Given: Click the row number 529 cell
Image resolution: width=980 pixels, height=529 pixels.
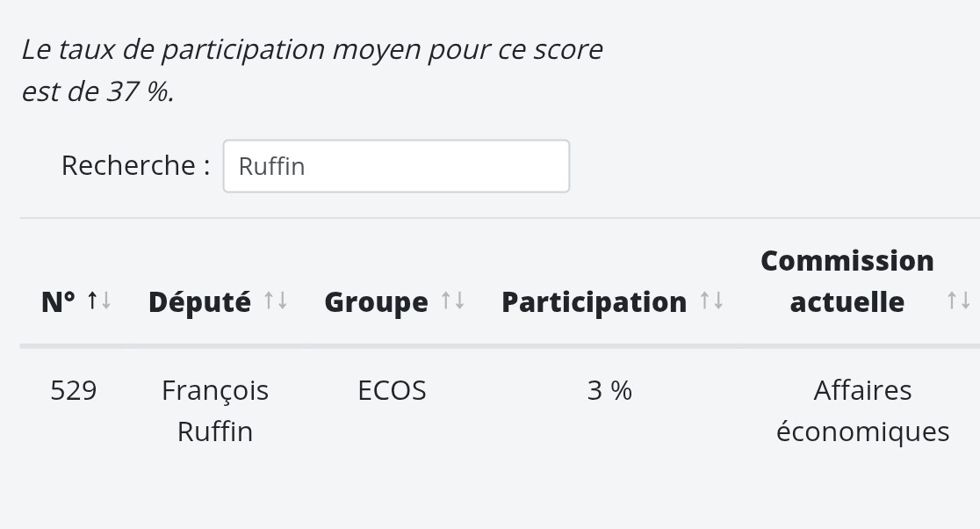Looking at the screenshot, I should (73, 391).
